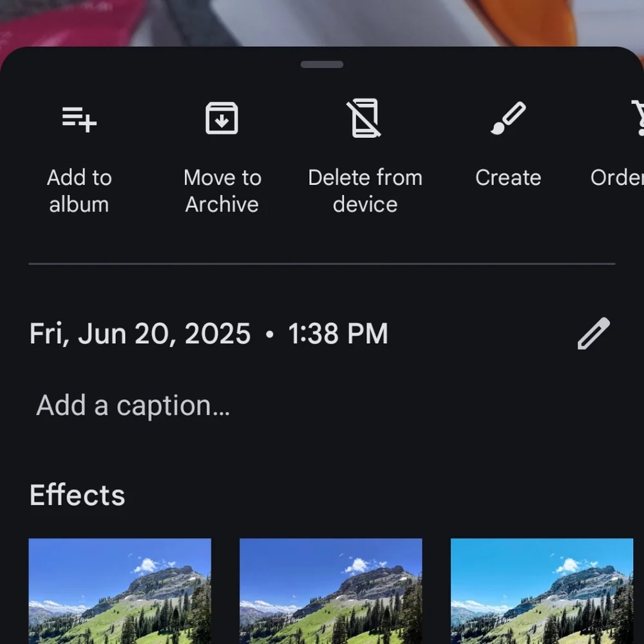This screenshot has width=644, height=644.
Task: Tap the Move to Archive icon
Action: (222, 118)
